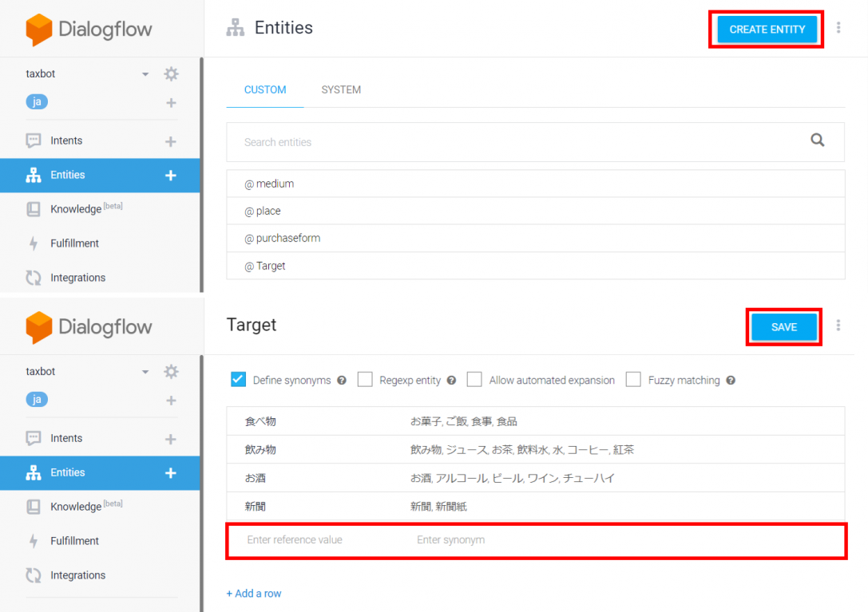Open the three-dot menu beside SAVE button
Screen dimensions: 868x612
coord(838,326)
